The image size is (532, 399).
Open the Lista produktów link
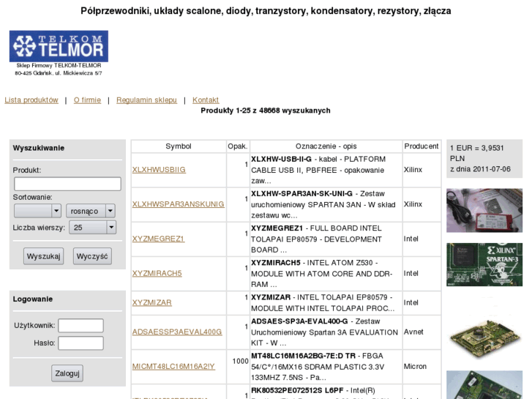(x=31, y=100)
